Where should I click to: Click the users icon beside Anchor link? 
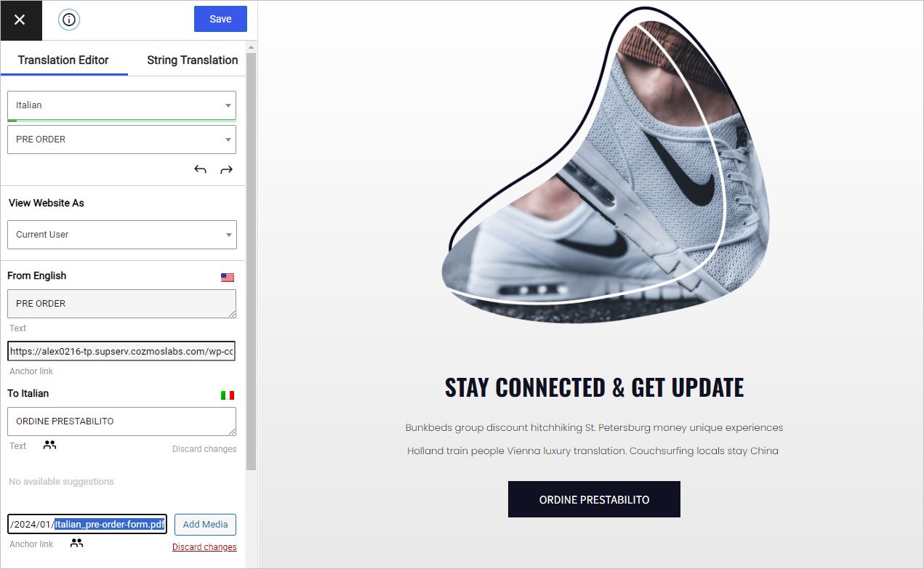tap(76, 543)
